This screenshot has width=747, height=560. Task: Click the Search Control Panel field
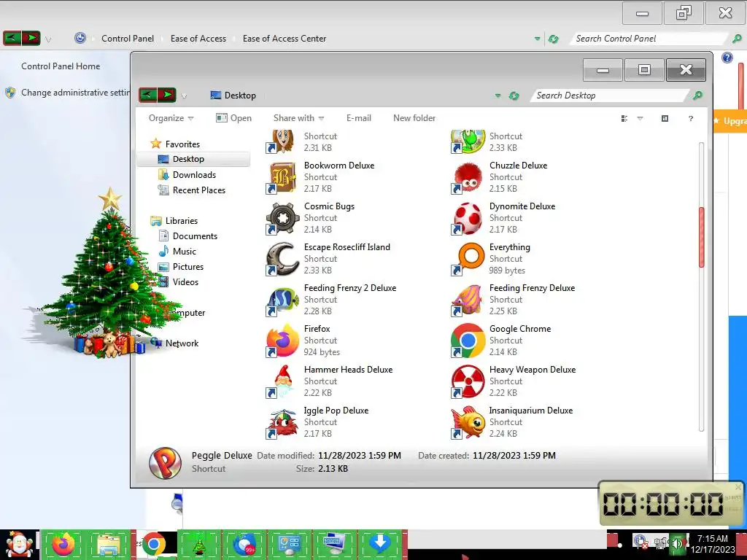(x=649, y=39)
